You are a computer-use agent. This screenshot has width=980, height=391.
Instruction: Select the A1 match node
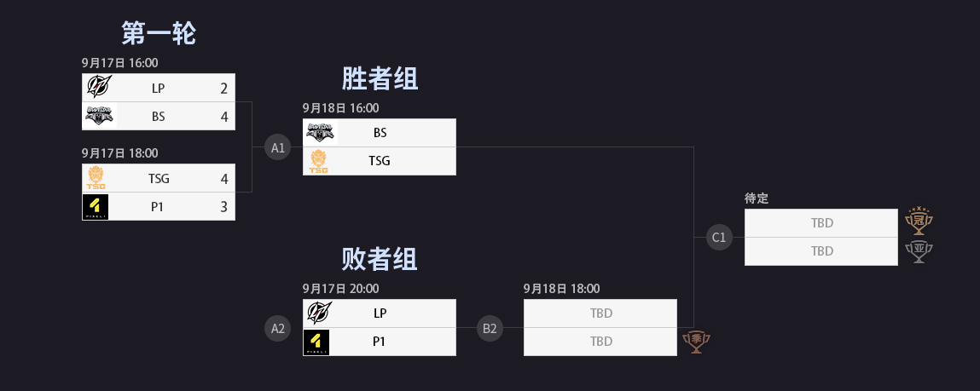pos(277,147)
